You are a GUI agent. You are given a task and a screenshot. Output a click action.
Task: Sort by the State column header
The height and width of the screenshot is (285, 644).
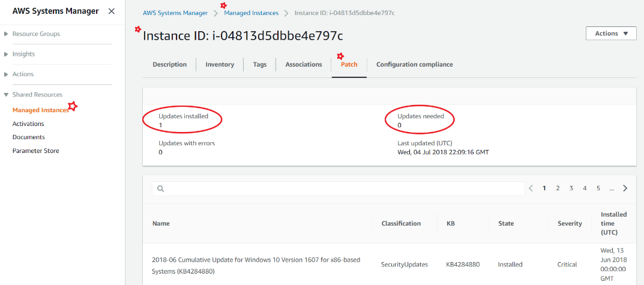[506, 223]
